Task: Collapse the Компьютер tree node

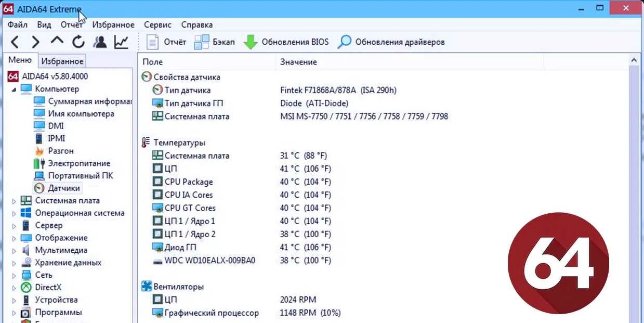Action: click(x=14, y=89)
